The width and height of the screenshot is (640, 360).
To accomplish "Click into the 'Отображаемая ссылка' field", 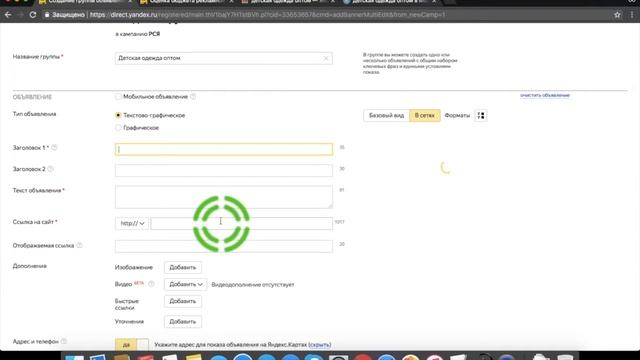I will pyautogui.click(x=224, y=246).
